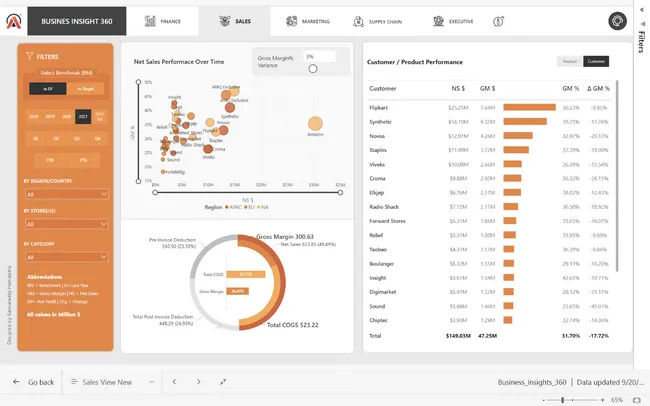650x406 pixels.
Task: Click the expand to full screen icon
Action: point(222,382)
